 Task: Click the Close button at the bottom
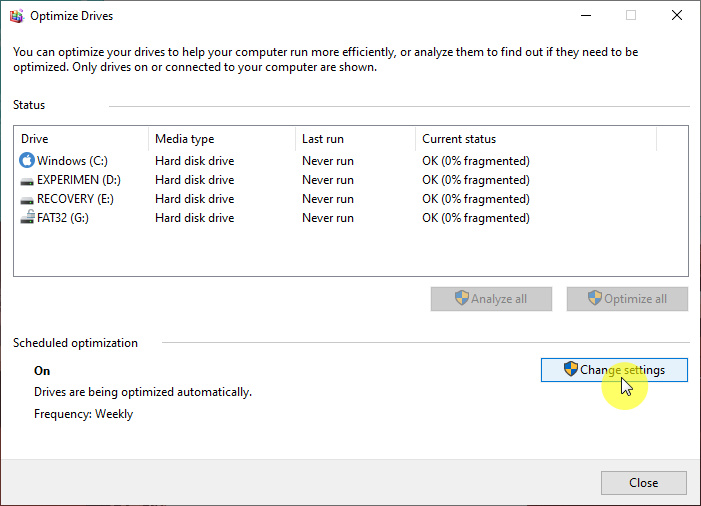click(x=643, y=483)
